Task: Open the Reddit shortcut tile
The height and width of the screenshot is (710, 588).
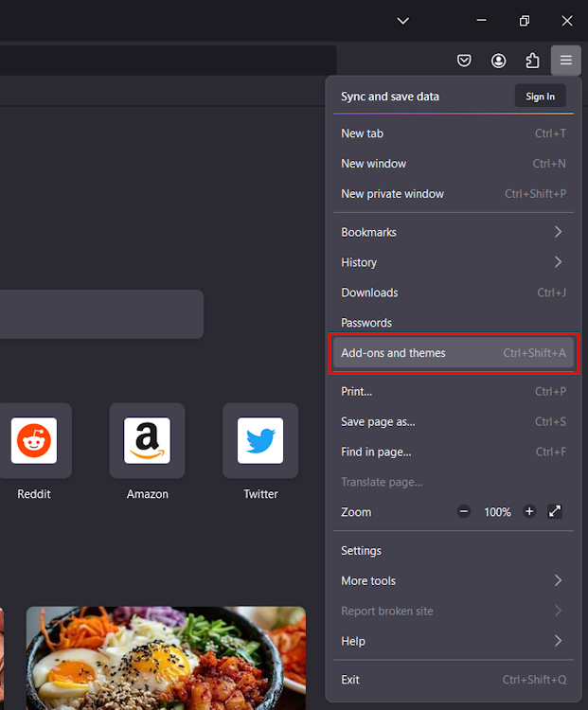Action: coord(34,440)
